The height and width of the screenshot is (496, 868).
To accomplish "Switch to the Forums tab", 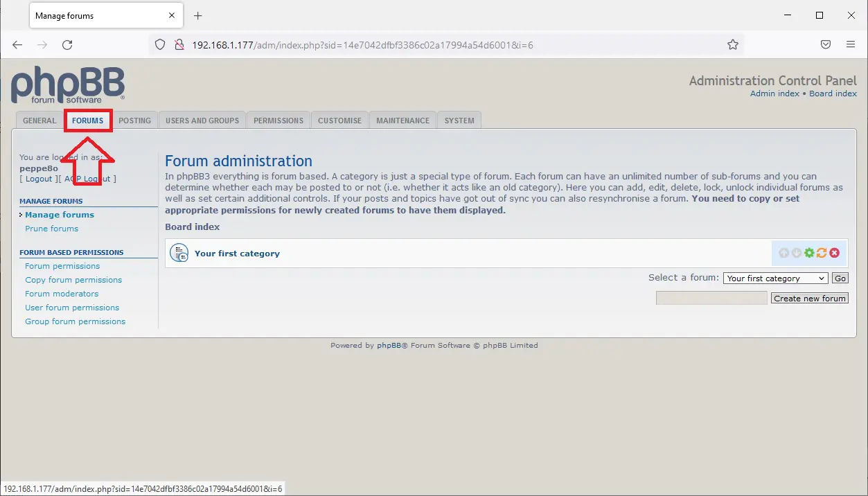I will click(x=88, y=121).
